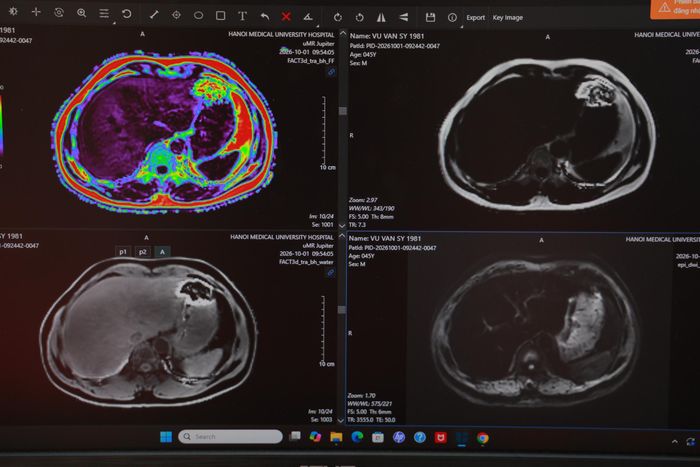Select the p2 tab in water panel
This screenshot has width=700, height=467.
(142, 252)
